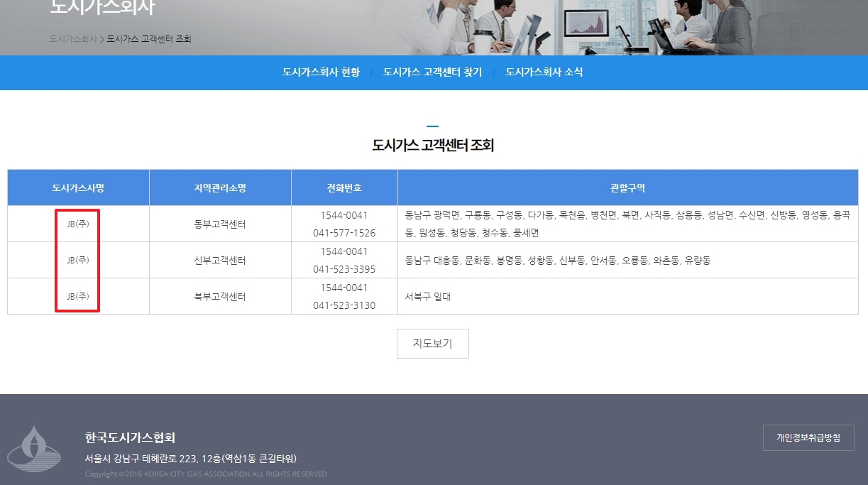Click the 지도보기 button

pos(433,343)
